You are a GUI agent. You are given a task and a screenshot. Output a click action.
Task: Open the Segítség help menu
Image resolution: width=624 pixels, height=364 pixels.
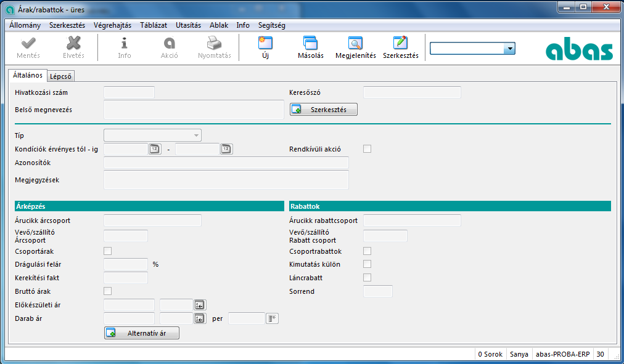point(272,25)
